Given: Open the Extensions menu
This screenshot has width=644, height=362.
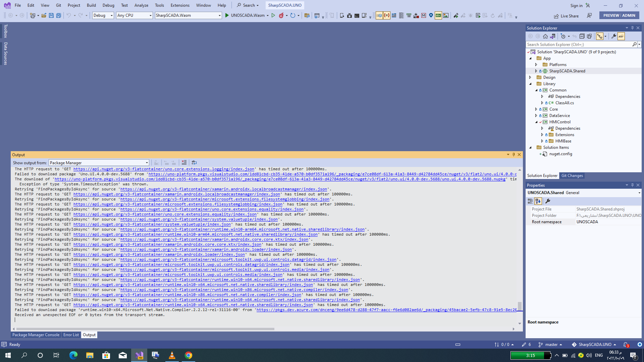Looking at the screenshot, I should pos(180,5).
